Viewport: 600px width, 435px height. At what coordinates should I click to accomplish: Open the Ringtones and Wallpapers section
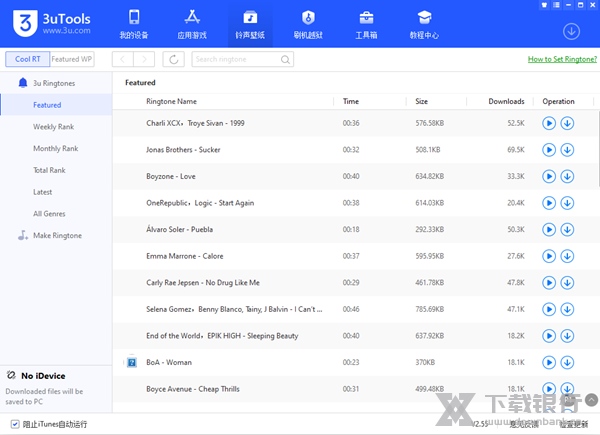[250, 24]
